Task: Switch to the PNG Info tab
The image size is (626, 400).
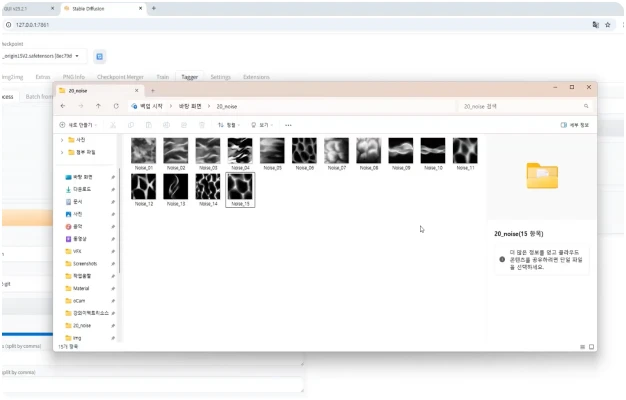Action: (x=74, y=77)
